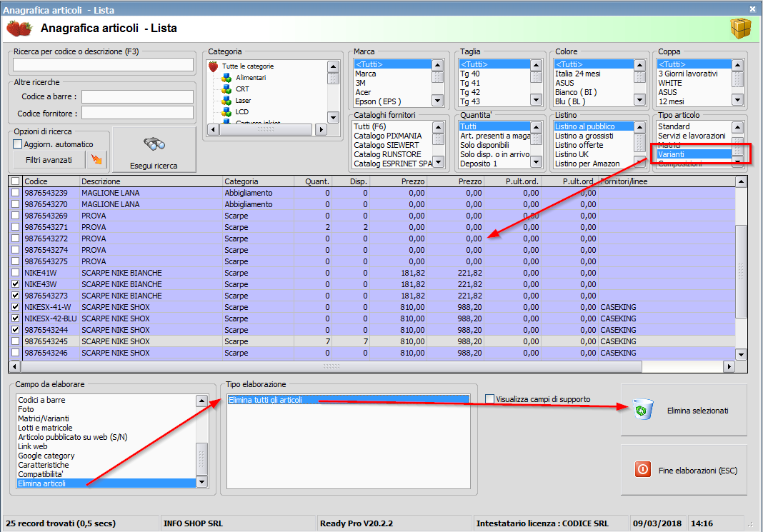Click the Colore list scroll-down arrow

point(639,101)
